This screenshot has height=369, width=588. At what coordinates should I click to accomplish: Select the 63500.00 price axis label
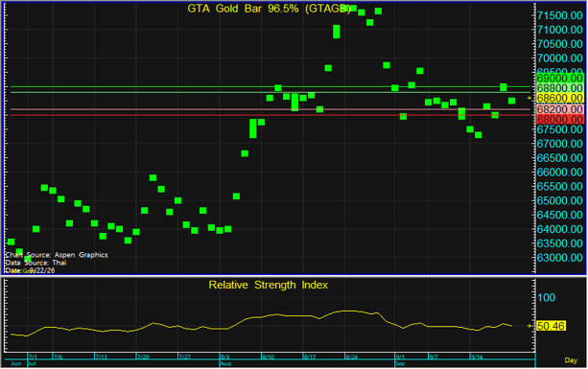click(x=560, y=243)
